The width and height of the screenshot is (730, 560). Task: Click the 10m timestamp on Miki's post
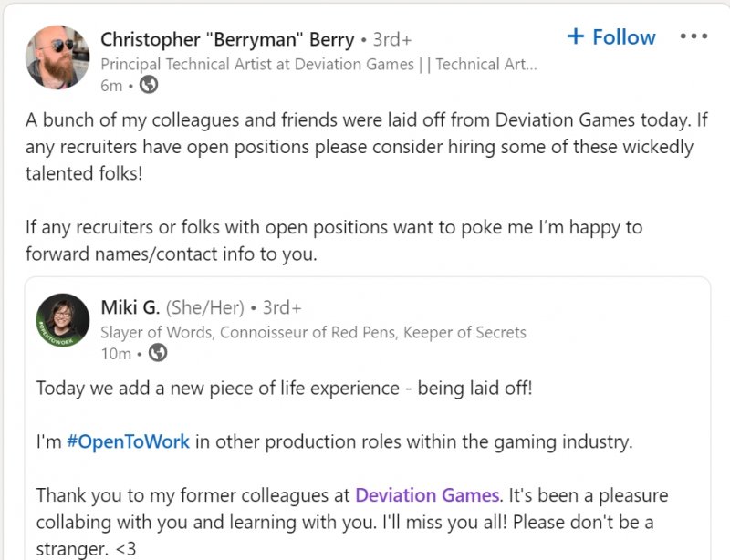124,354
